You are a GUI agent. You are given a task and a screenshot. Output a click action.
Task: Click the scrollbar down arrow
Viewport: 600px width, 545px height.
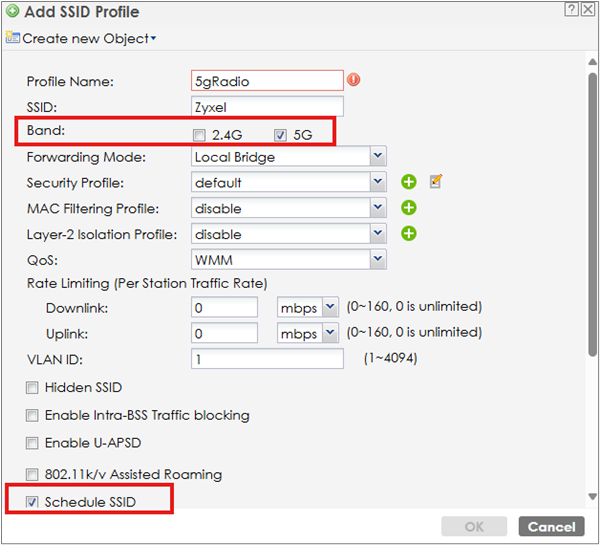coord(592,497)
